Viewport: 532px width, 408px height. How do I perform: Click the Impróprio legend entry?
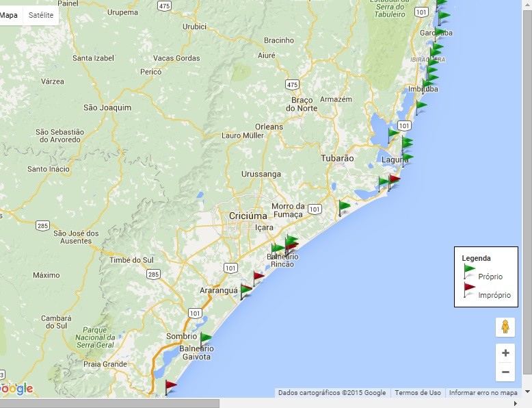(x=488, y=292)
